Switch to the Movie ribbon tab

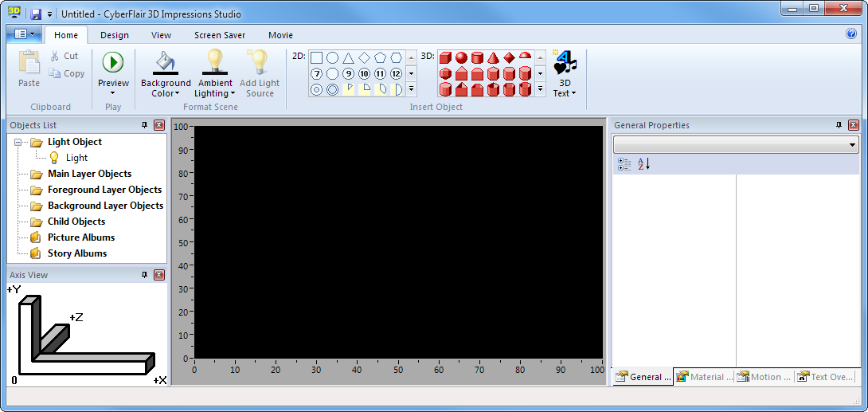280,35
